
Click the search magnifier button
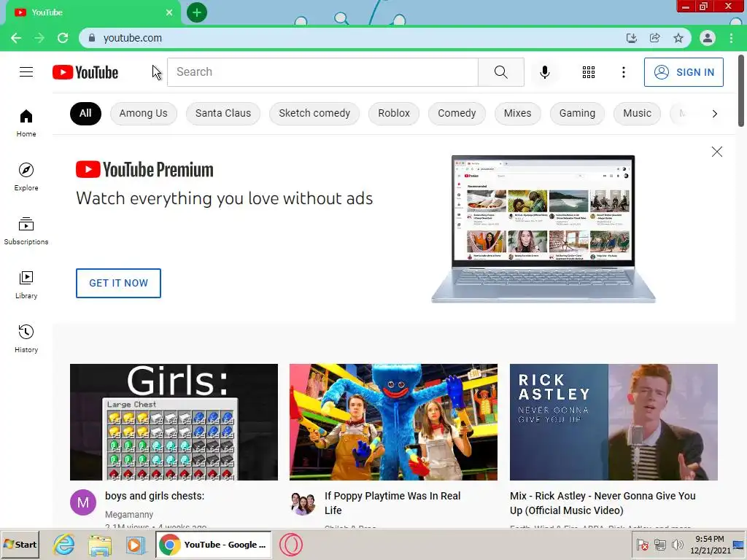click(500, 72)
